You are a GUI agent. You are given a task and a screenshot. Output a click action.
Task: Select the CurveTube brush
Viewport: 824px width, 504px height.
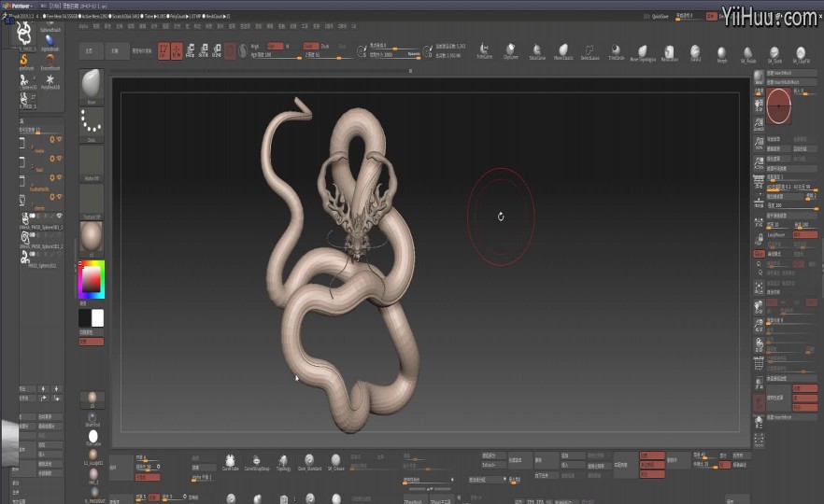coord(230,461)
